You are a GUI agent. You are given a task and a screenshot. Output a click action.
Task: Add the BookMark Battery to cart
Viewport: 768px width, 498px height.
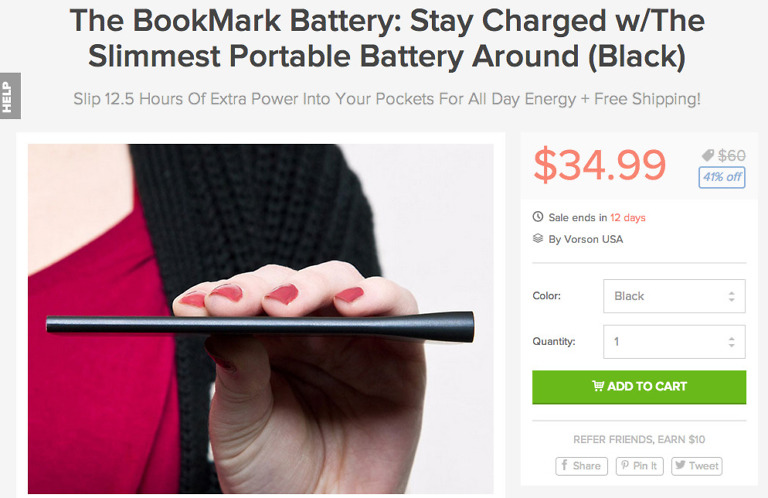(x=639, y=387)
